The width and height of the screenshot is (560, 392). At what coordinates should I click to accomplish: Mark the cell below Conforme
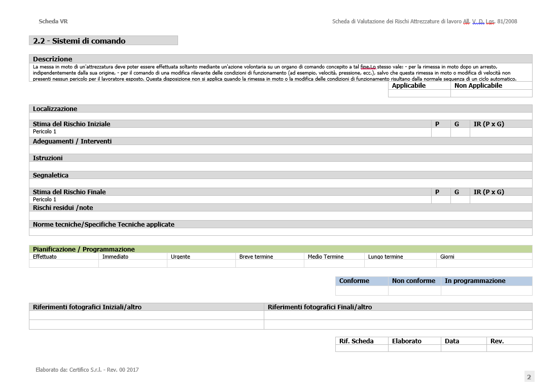[x=361, y=290]
